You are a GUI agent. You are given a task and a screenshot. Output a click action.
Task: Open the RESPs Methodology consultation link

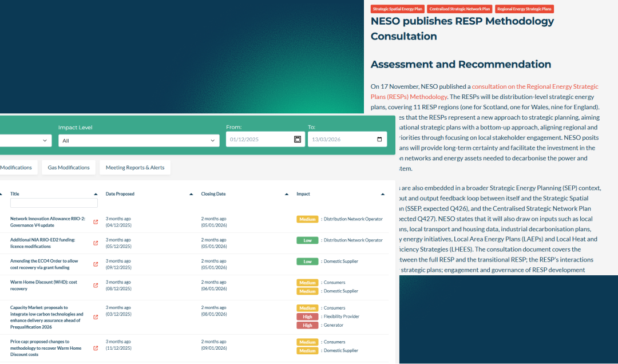[x=485, y=92]
